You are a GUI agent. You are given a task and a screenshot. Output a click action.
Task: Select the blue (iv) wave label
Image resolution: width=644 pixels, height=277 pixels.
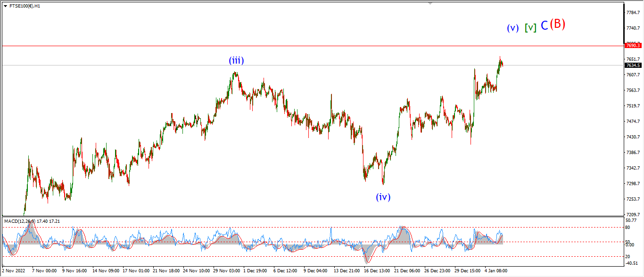(x=383, y=197)
